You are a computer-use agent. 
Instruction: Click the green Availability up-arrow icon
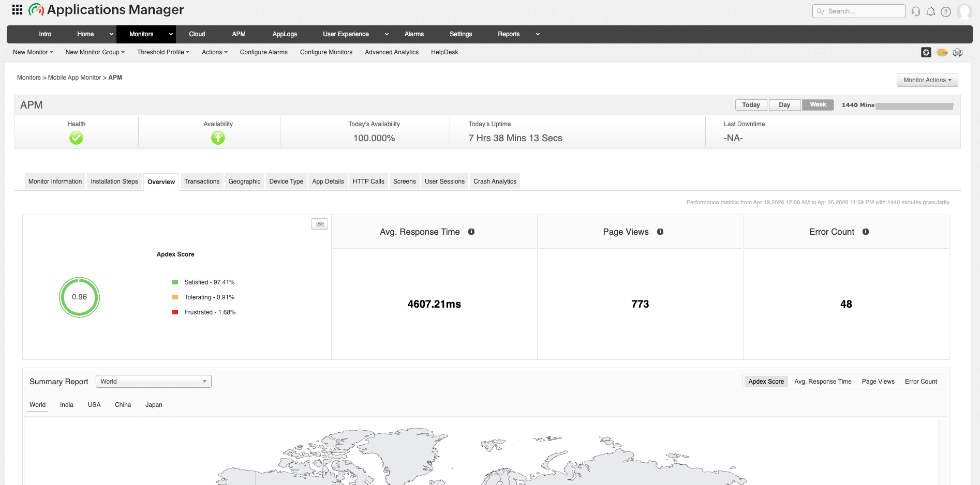pyautogui.click(x=218, y=138)
